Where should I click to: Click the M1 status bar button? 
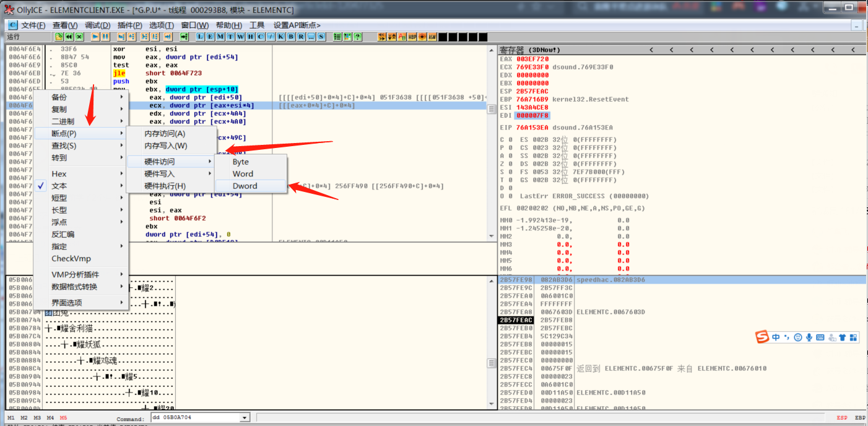[x=11, y=418]
